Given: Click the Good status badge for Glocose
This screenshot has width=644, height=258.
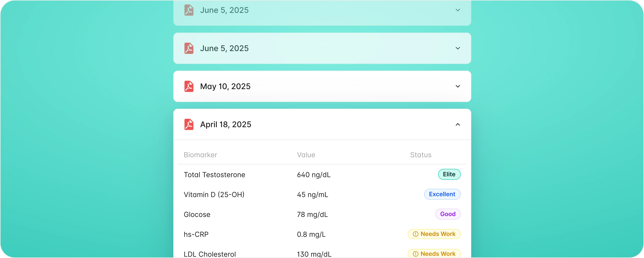Looking at the screenshot, I should tap(448, 214).
